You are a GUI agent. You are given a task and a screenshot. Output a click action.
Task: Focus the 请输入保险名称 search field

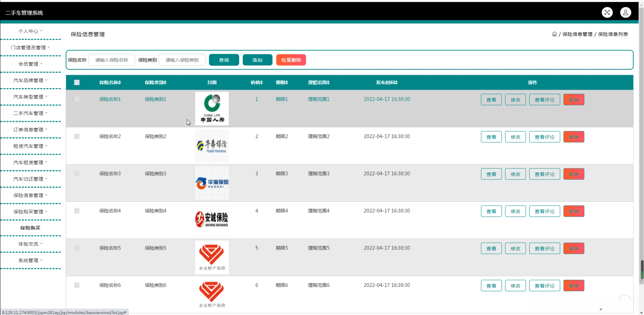(112, 60)
